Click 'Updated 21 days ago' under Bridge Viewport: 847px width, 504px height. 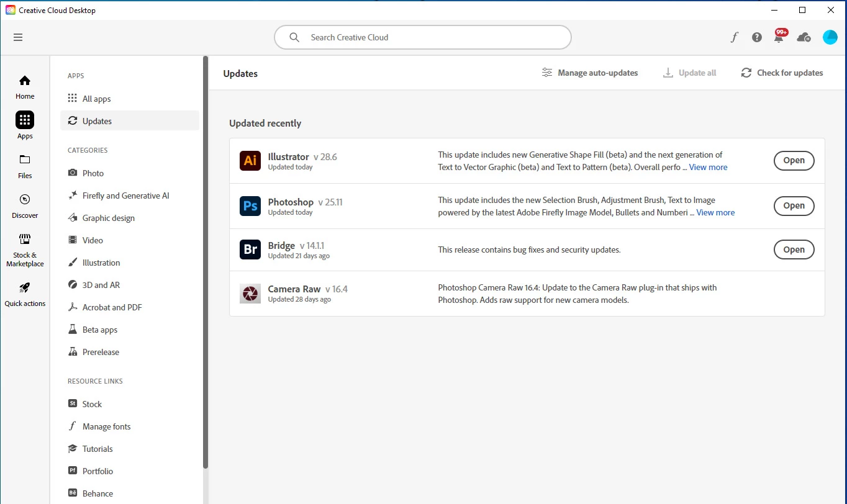299,256
